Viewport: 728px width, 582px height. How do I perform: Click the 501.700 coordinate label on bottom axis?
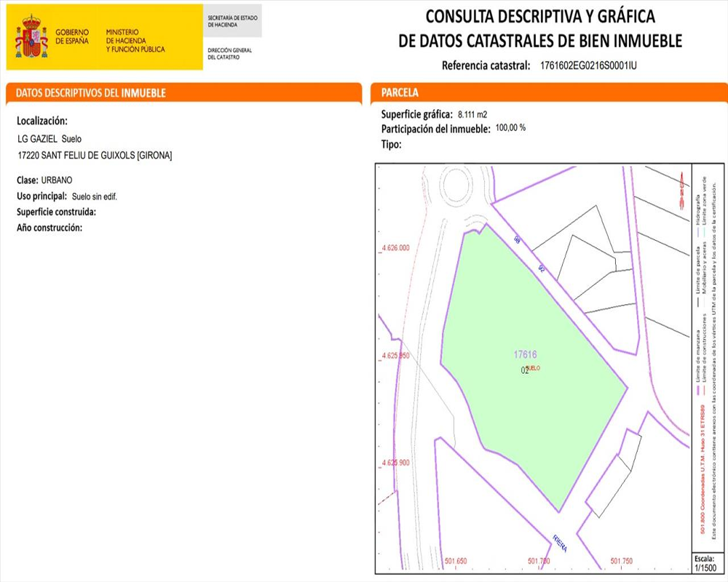pyautogui.click(x=538, y=561)
